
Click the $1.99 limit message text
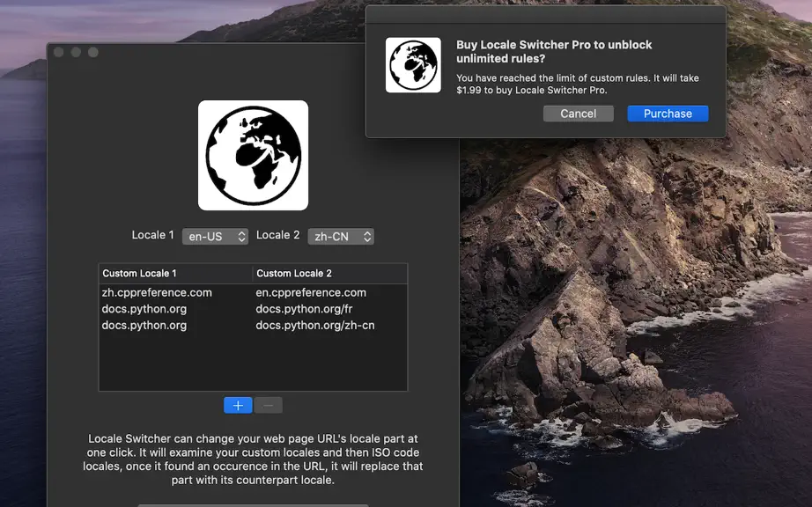pos(578,84)
